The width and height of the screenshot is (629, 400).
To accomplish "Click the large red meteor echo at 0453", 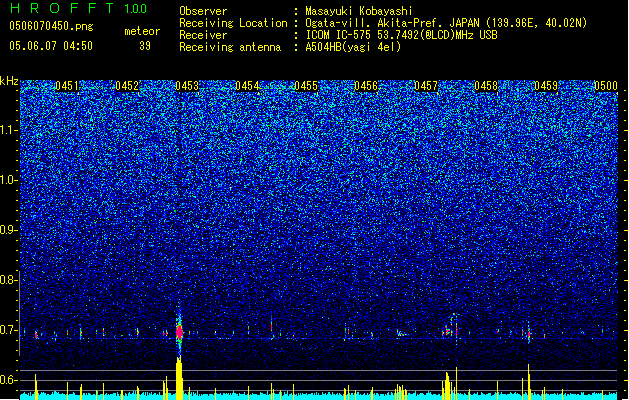I will [179, 332].
